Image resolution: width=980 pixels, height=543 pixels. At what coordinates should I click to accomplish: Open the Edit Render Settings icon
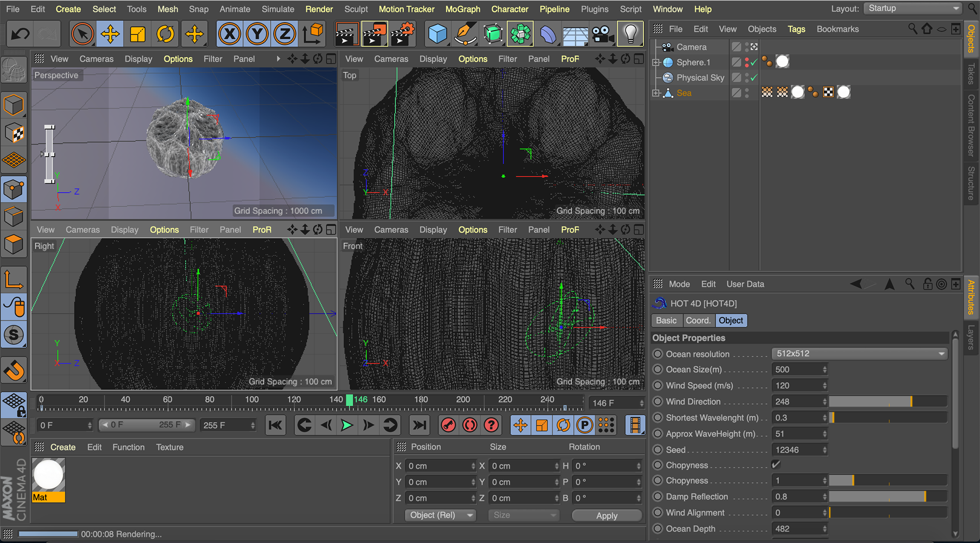pos(403,34)
